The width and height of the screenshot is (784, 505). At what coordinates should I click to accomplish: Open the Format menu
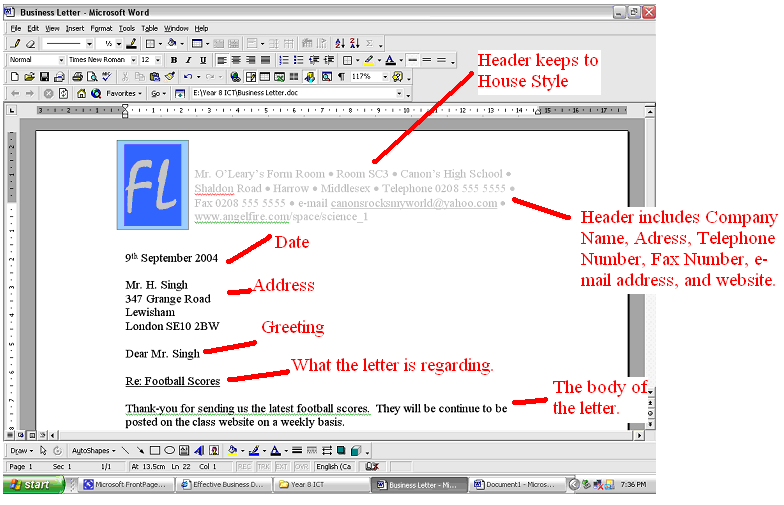click(x=101, y=28)
